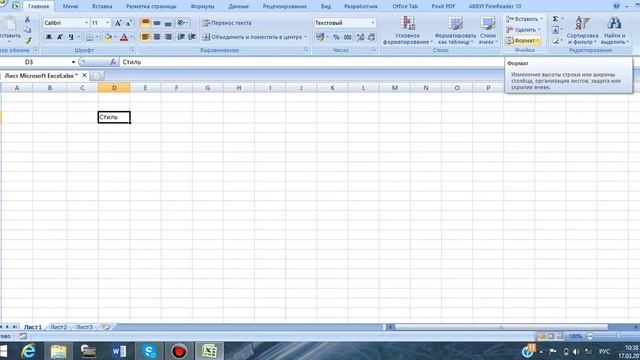
Task: Click the Format Painter brush icon
Action: click(x=27, y=40)
